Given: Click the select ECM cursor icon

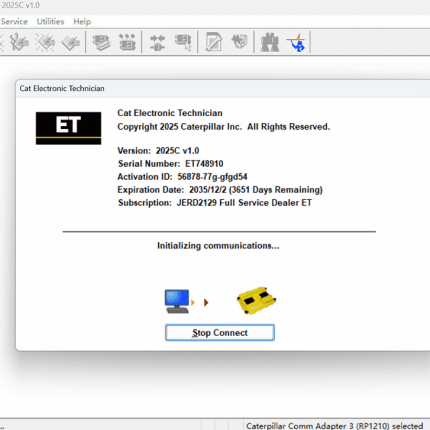Looking at the screenshot, I should (x=183, y=42).
